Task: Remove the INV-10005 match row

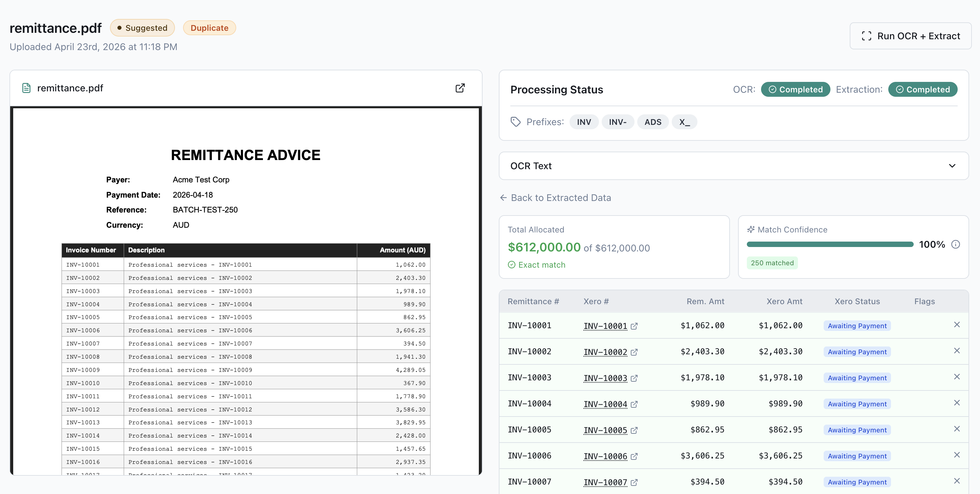Action: pyautogui.click(x=957, y=429)
